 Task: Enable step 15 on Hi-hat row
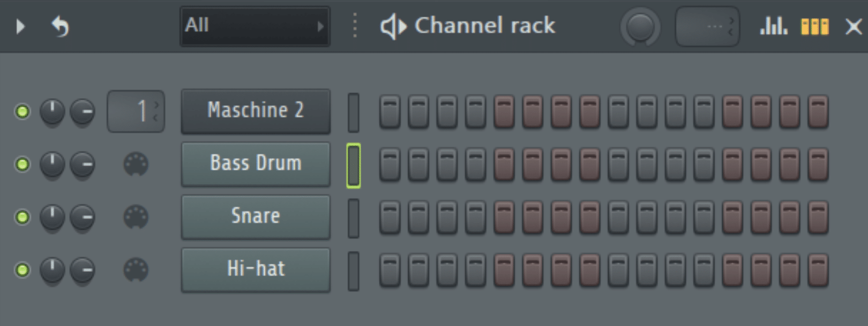(x=790, y=270)
